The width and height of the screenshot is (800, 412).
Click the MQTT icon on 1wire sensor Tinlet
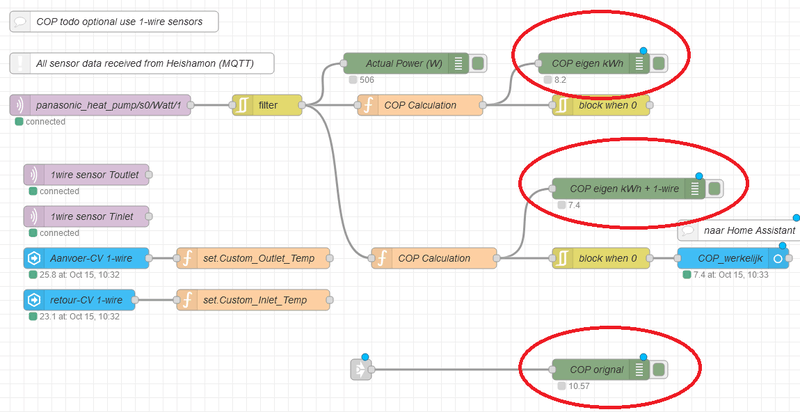tap(33, 216)
